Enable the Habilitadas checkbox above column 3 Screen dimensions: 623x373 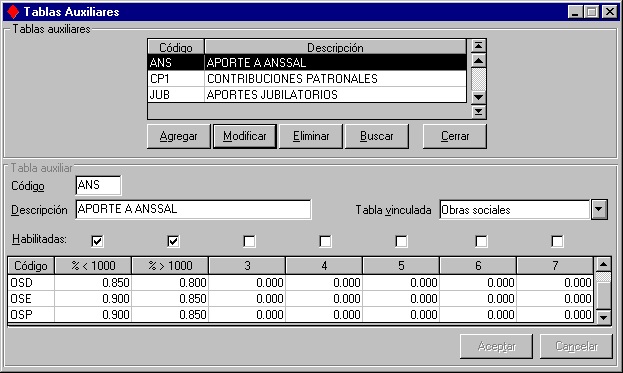click(x=249, y=241)
